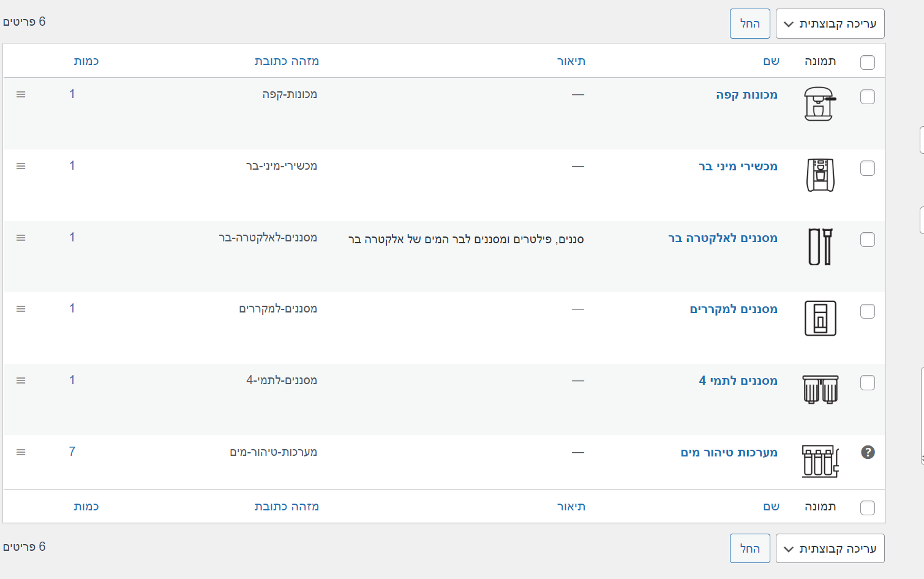Click count 1 in מסננים לאלקטרה בר row
The height and width of the screenshot is (579, 924).
click(x=72, y=237)
